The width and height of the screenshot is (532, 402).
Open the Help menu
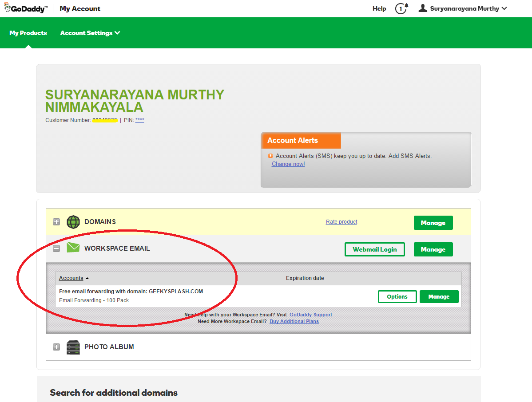coord(379,8)
